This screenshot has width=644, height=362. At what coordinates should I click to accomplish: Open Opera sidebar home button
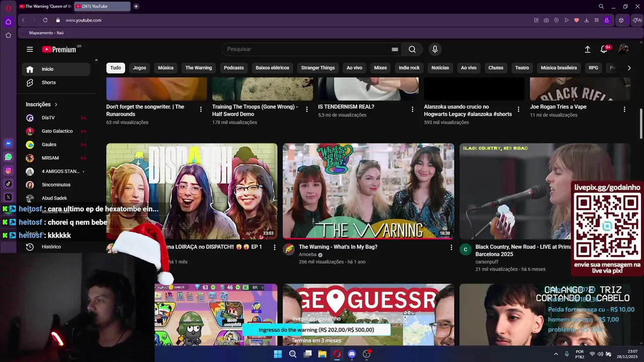click(x=8, y=22)
